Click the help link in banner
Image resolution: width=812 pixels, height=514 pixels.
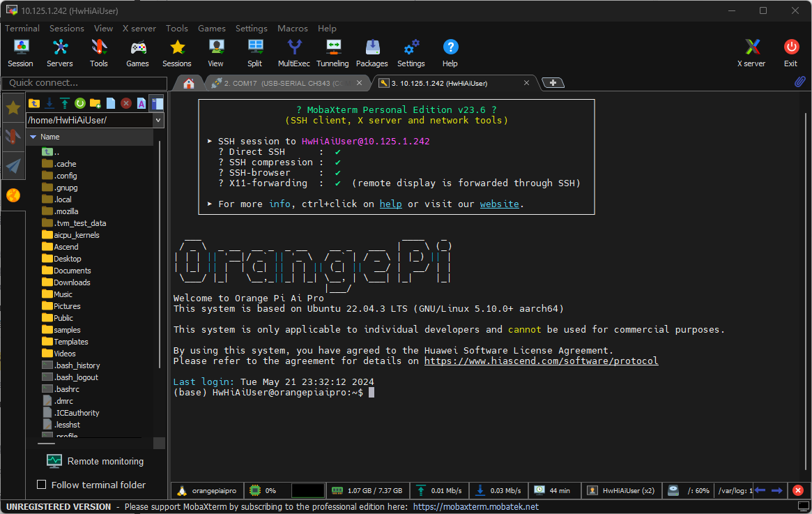[390, 204]
